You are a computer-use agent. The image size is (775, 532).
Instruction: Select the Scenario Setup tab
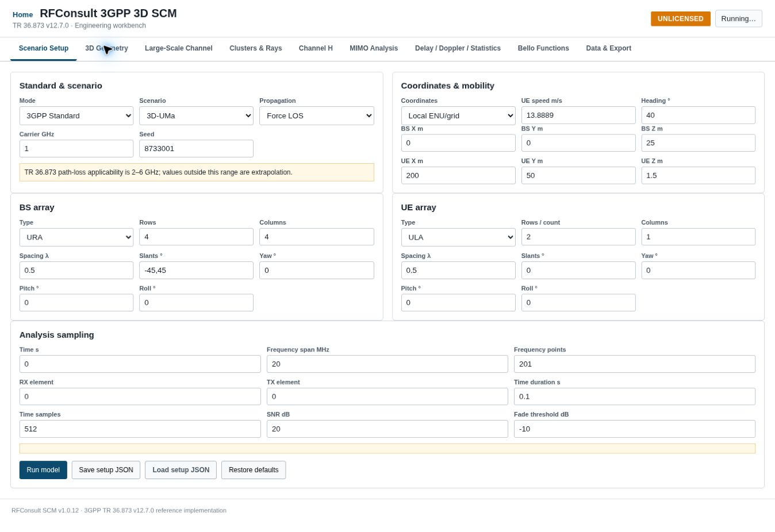coord(44,48)
